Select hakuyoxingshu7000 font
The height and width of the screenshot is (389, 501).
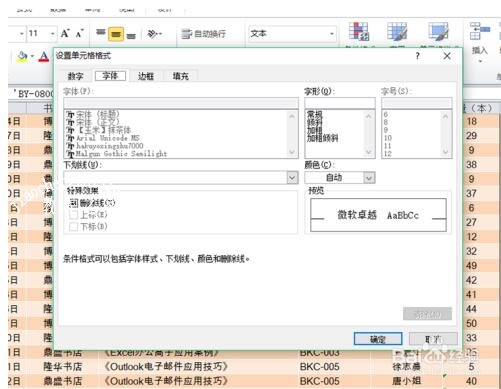pyautogui.click(x=105, y=146)
